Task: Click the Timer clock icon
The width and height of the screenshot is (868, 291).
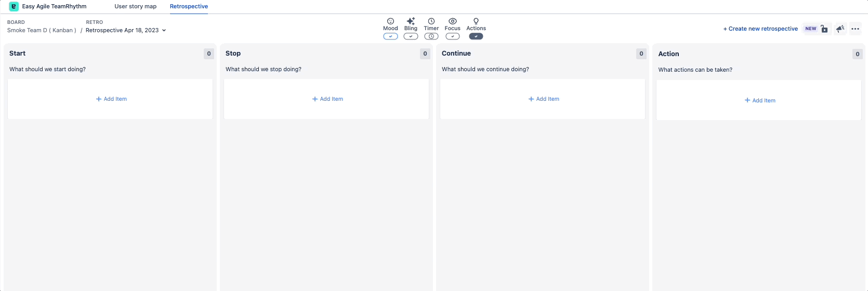Action: [431, 21]
